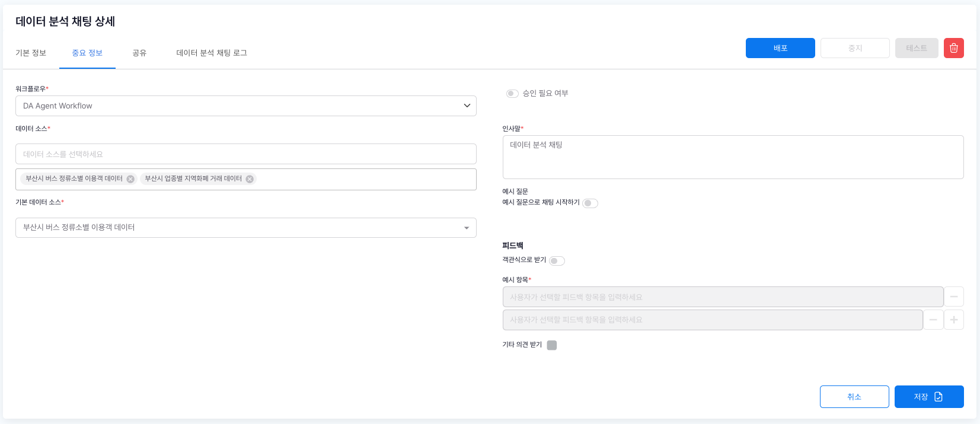The image size is (980, 424).
Task: Click plus icon to add feedback item
Action: pos(953,320)
